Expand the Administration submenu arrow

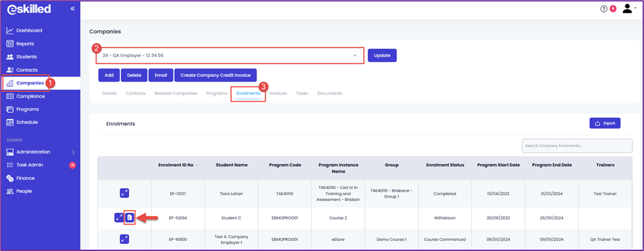coord(74,152)
